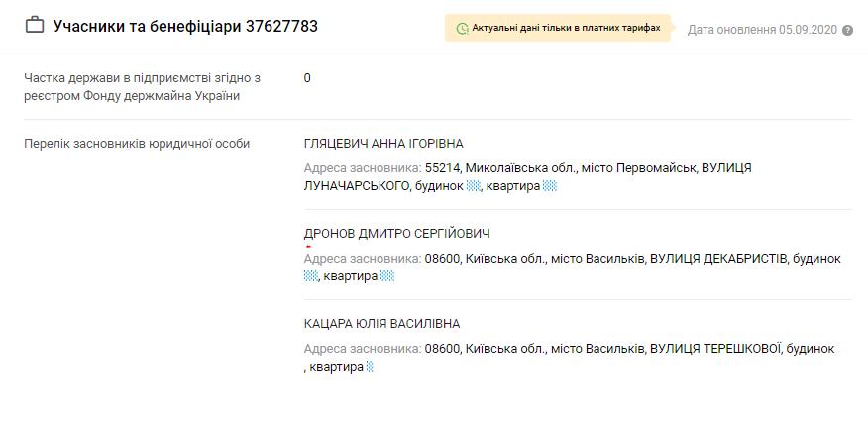Open founder ДРОНОВ ДМИТРО СЕРГІЙОВИЧ
This screenshot has height=430, width=868.
(396, 234)
